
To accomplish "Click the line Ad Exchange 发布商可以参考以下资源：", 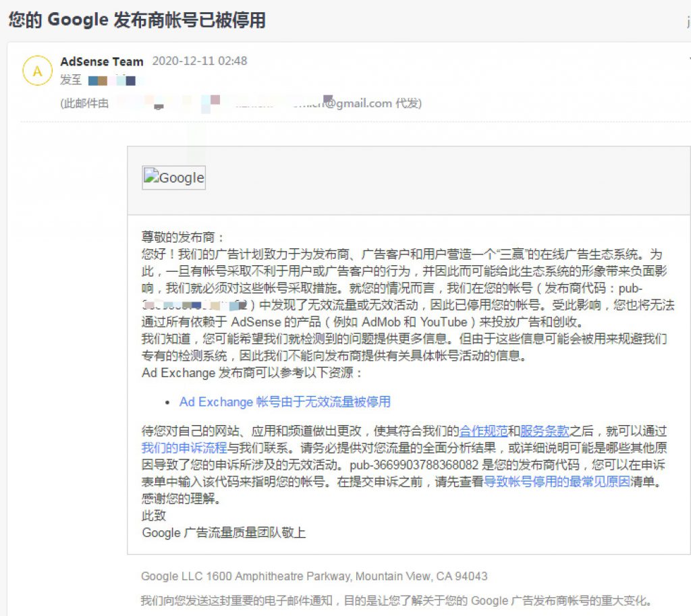I will (x=252, y=373).
